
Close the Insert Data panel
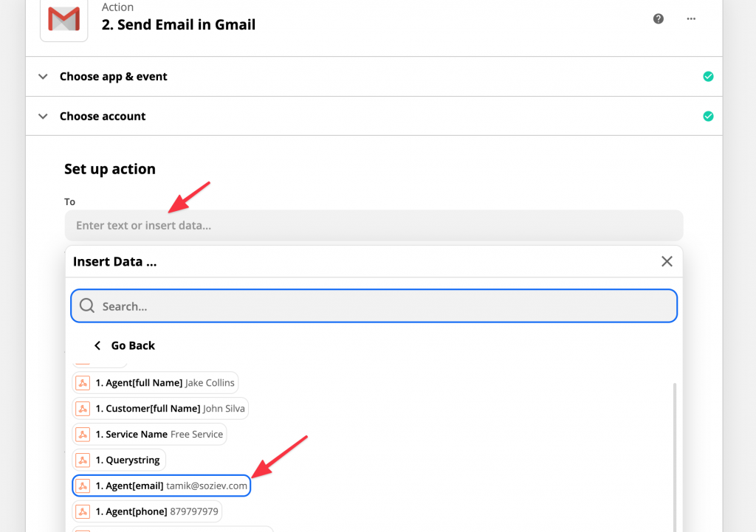pos(667,261)
